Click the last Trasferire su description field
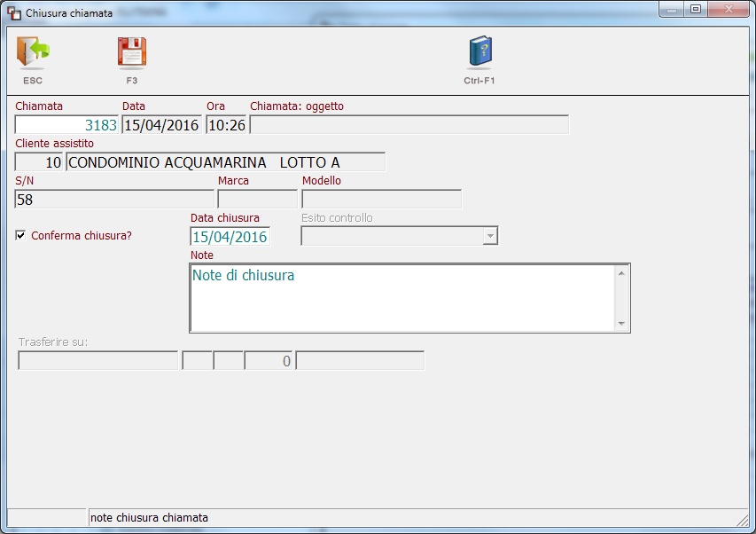 pyautogui.click(x=360, y=360)
